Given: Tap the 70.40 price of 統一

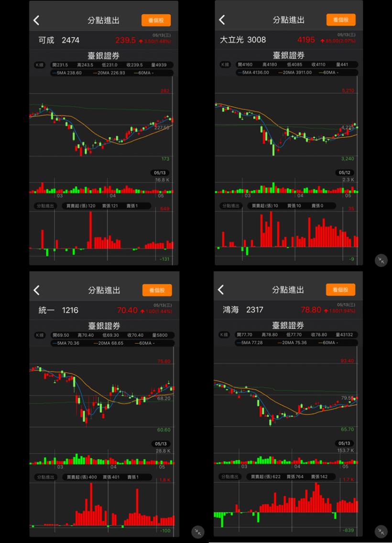Looking at the screenshot, I should point(128,310).
